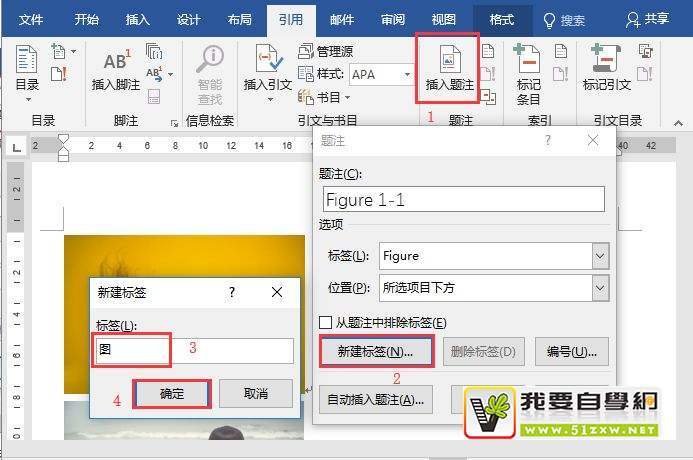This screenshot has width=693, height=460.
Task: Click the 插入尾注 icon above 下一条脚注
Action: [154, 51]
